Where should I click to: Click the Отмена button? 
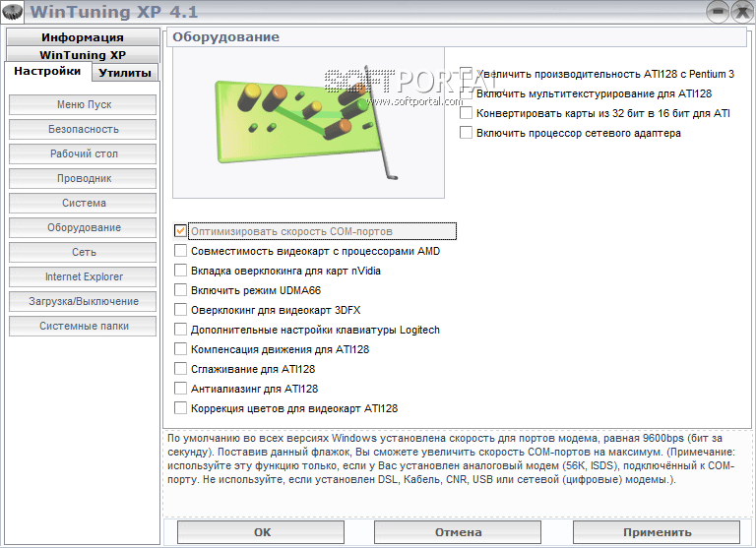[458, 532]
